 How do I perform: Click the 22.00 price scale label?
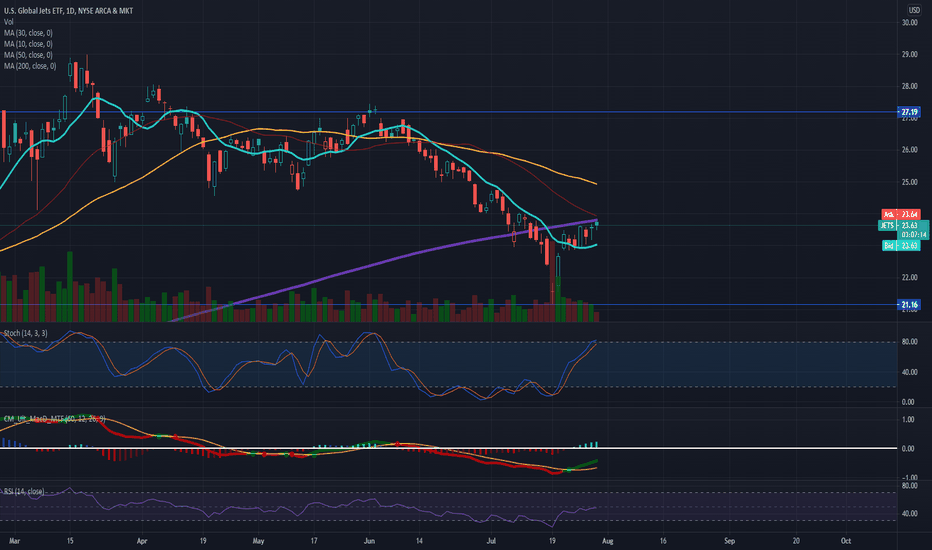pyautogui.click(x=909, y=278)
